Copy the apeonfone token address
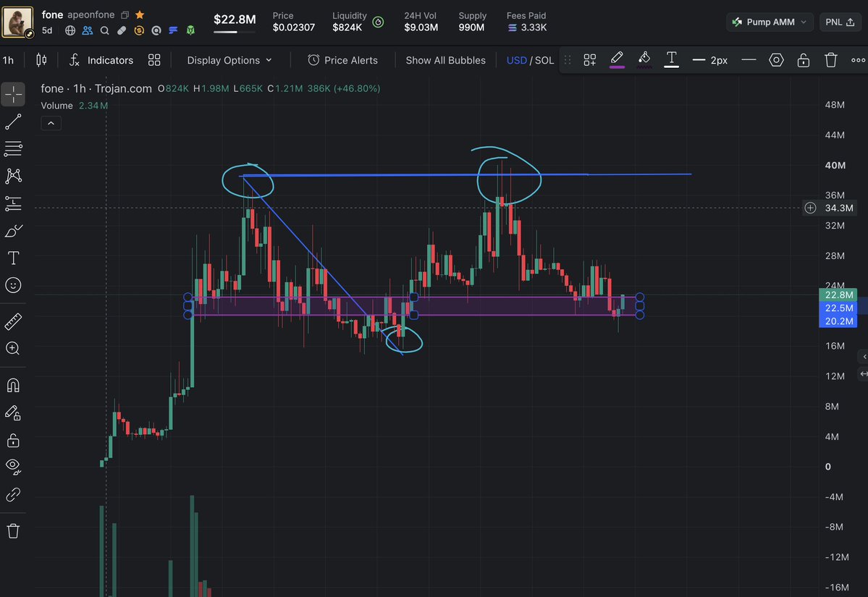Screen dimensions: 868x597 point(125,15)
